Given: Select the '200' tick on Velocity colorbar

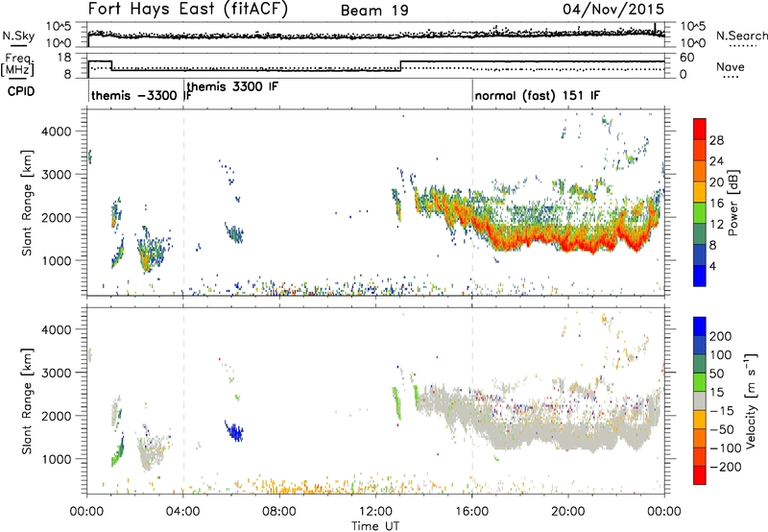Looking at the screenshot, I should 721,336.
